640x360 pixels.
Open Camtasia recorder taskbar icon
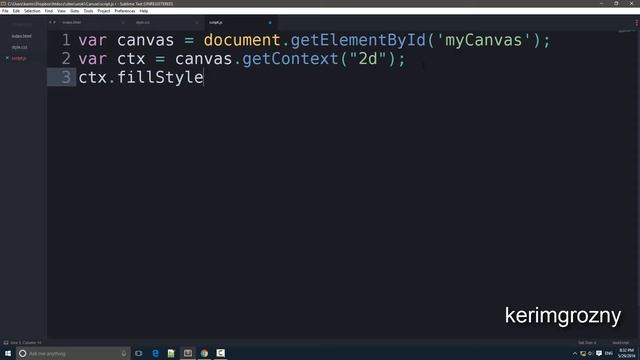pyautogui.click(x=220, y=353)
